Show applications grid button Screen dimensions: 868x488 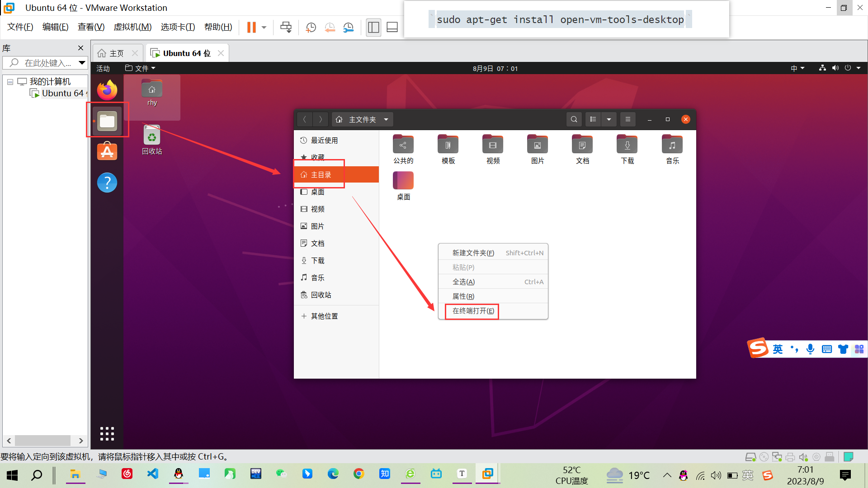[x=107, y=434]
